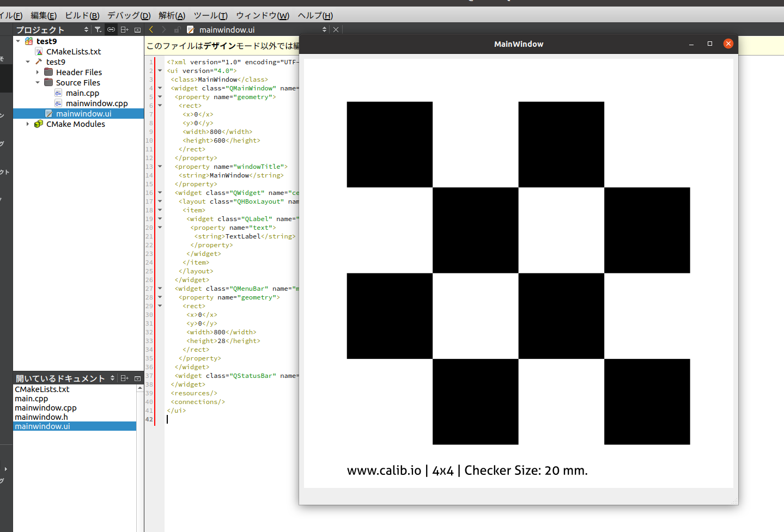Click the mainwindow.ui document icon in editor bar
The image size is (784, 532).
(190, 29)
